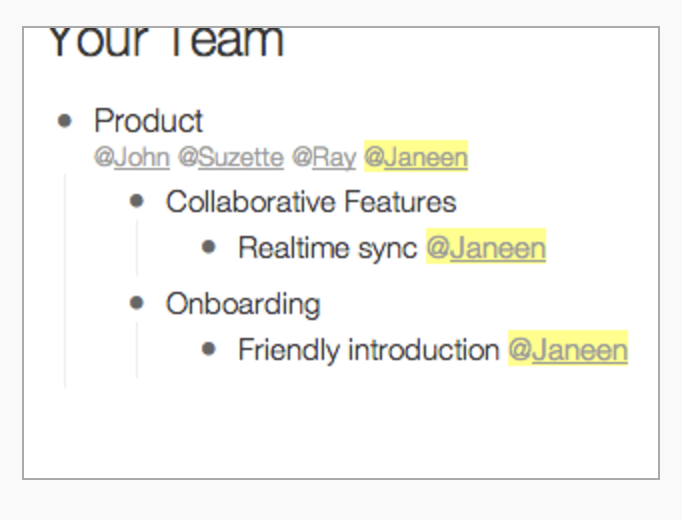Click indent line beneath Onboarding
Image resolution: width=682 pixels, height=520 pixels.
(x=137, y=350)
